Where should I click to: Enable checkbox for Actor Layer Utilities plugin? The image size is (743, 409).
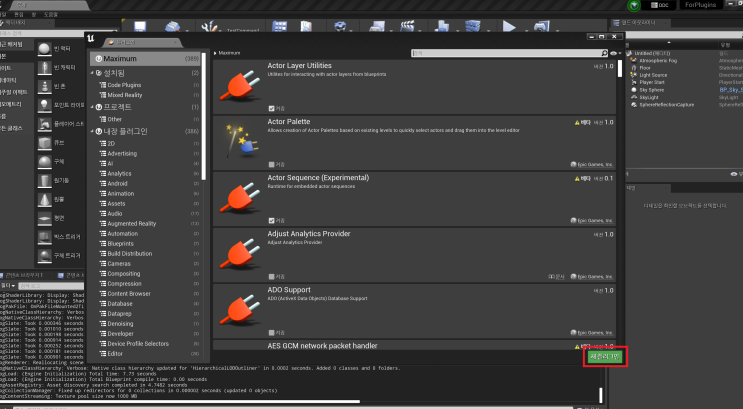tap(271, 109)
